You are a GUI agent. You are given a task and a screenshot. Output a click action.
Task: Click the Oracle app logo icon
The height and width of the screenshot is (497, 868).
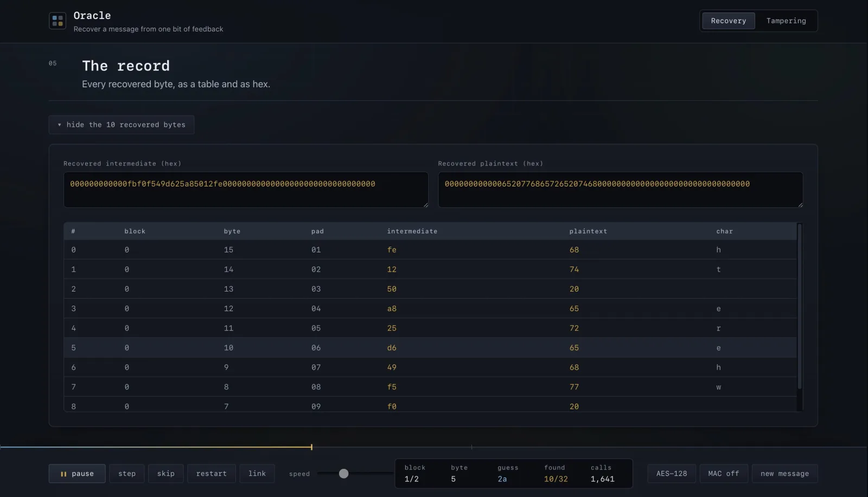coord(58,21)
